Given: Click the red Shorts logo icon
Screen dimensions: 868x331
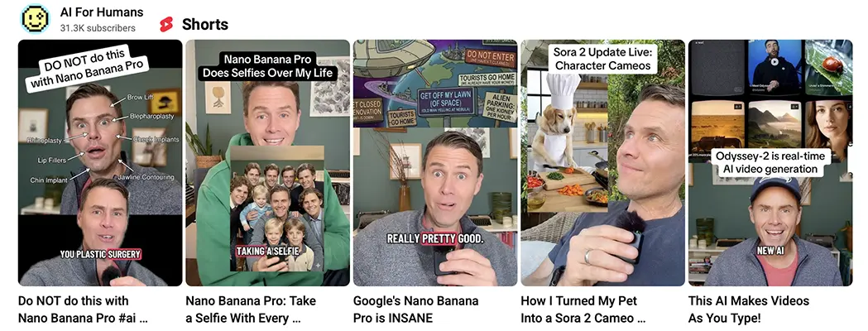Looking at the screenshot, I should click(x=166, y=24).
